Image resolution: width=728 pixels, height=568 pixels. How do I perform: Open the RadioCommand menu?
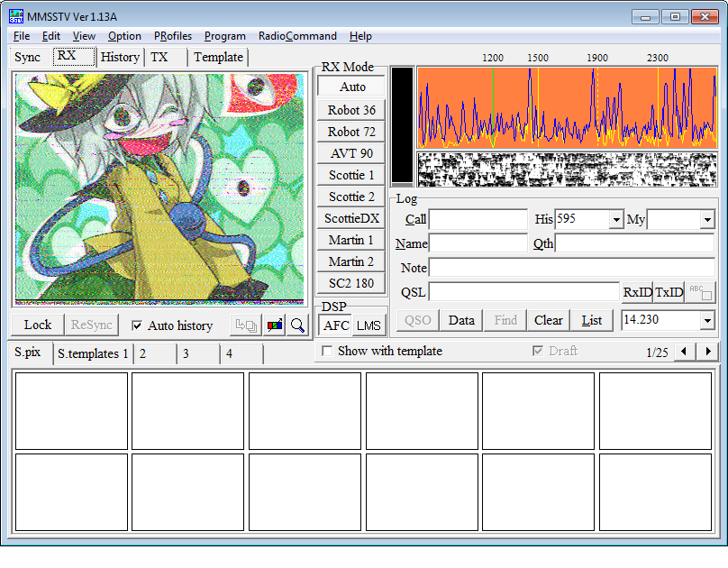pos(297,36)
